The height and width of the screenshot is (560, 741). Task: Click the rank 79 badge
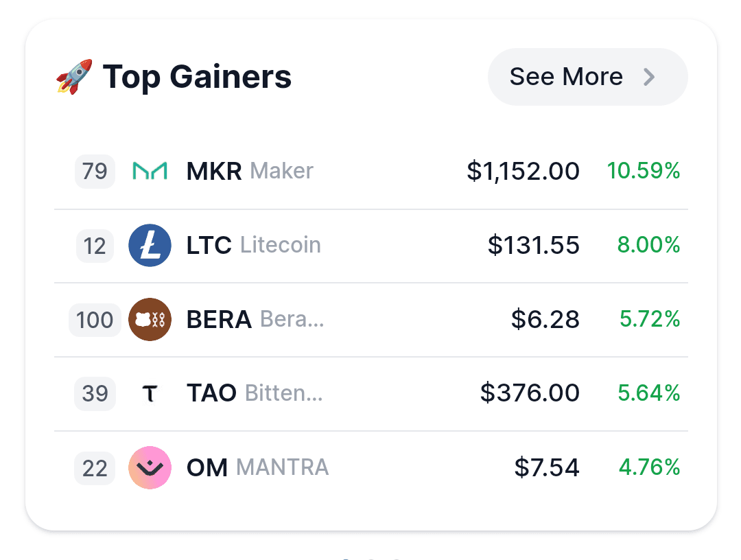coord(95,171)
